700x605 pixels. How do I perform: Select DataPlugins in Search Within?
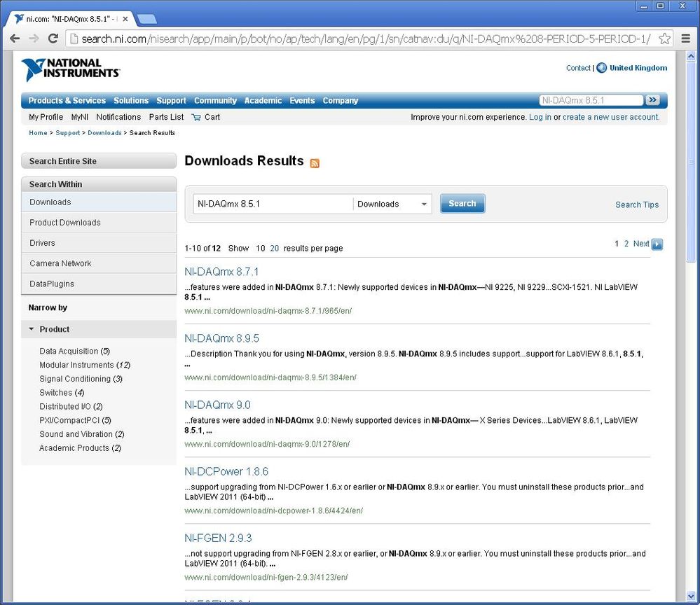[99, 284]
